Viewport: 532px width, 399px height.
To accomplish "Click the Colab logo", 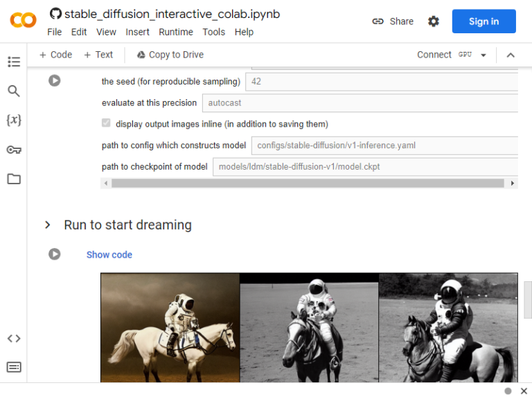I will pyautogui.click(x=23, y=20).
